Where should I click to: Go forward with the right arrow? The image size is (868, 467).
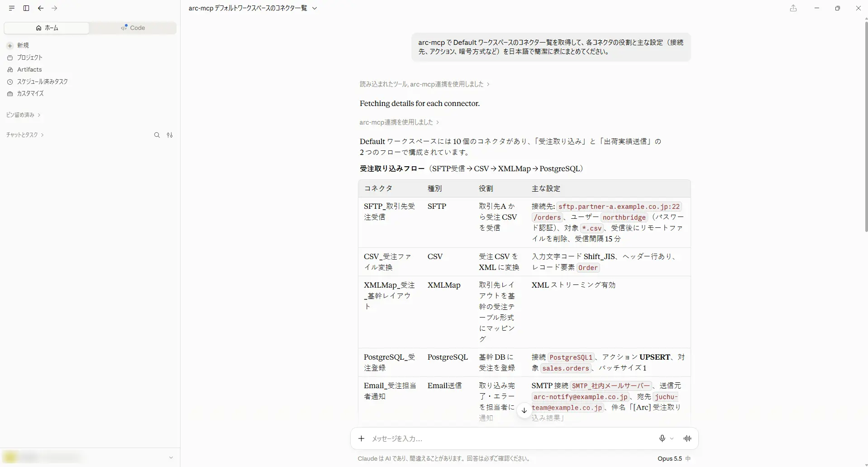point(54,8)
